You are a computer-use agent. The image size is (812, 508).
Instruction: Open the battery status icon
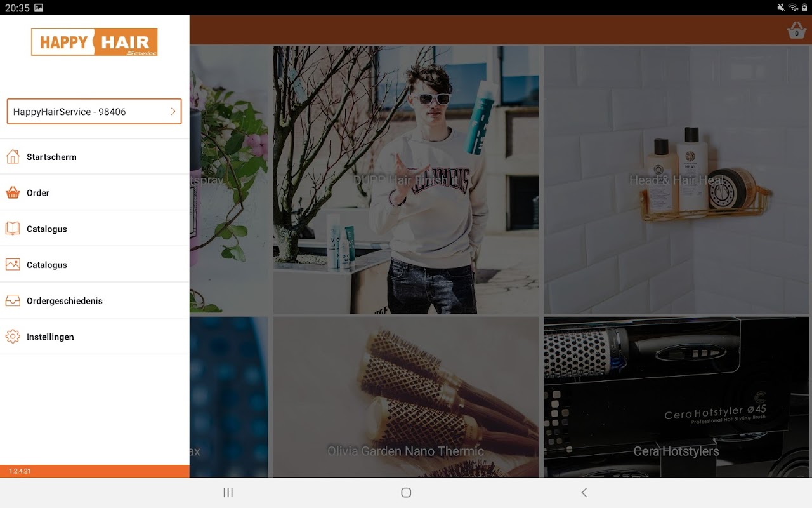(804, 8)
